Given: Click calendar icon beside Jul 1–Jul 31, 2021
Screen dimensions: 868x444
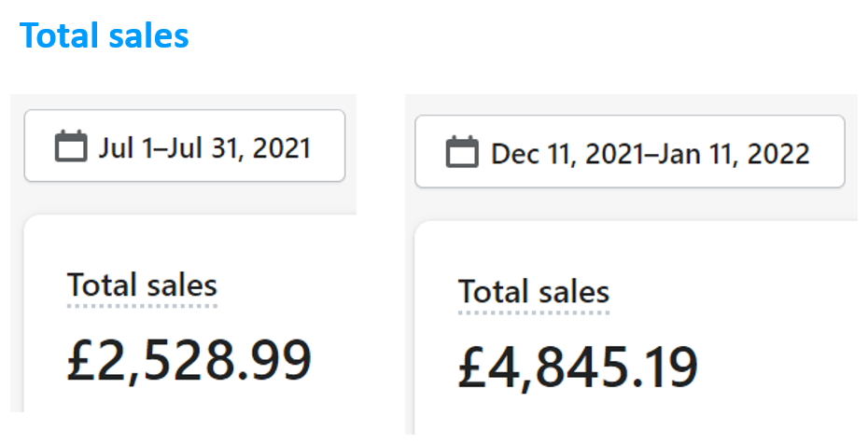Looking at the screenshot, I should [71, 146].
